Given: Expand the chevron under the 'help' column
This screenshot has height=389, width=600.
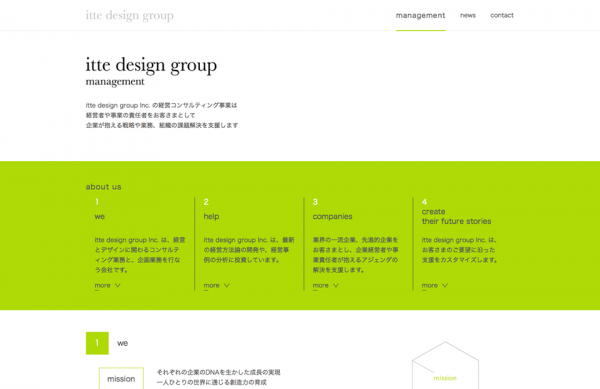Looking at the screenshot, I should (227, 285).
